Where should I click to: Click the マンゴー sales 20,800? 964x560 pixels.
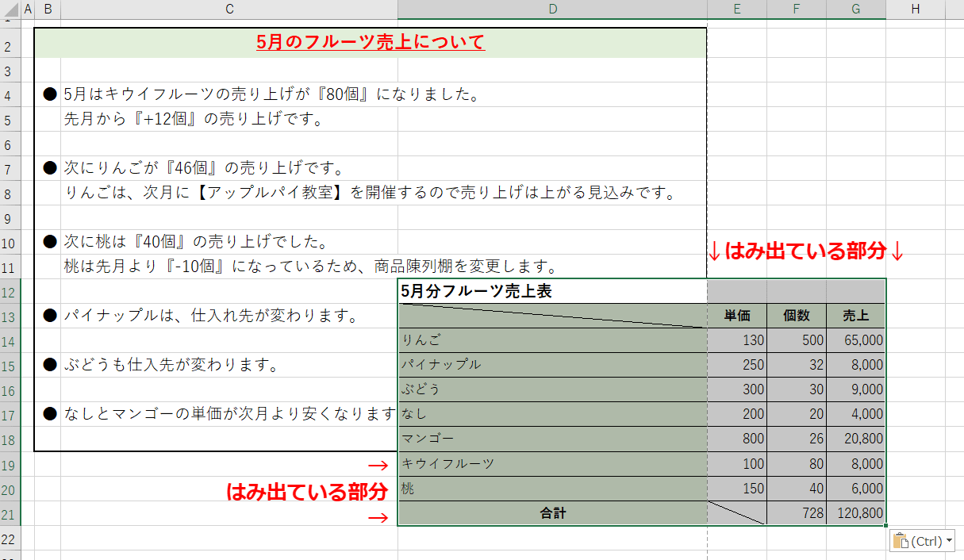[x=856, y=439]
